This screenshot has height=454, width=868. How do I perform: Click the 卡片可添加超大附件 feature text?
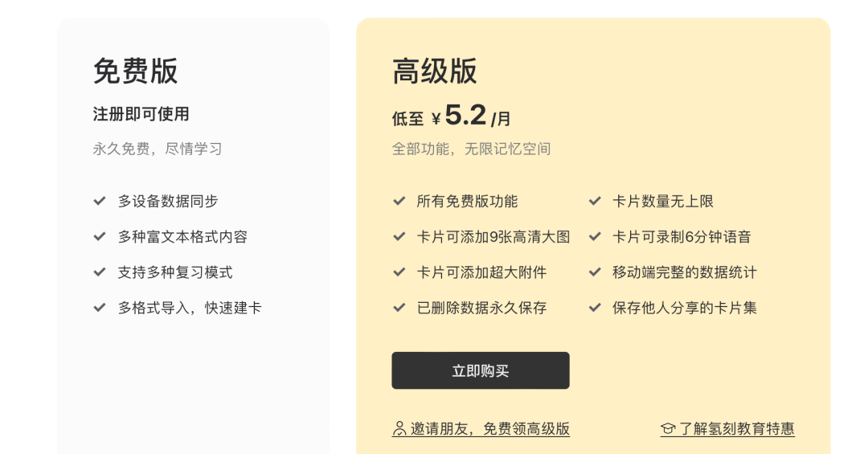481,272
